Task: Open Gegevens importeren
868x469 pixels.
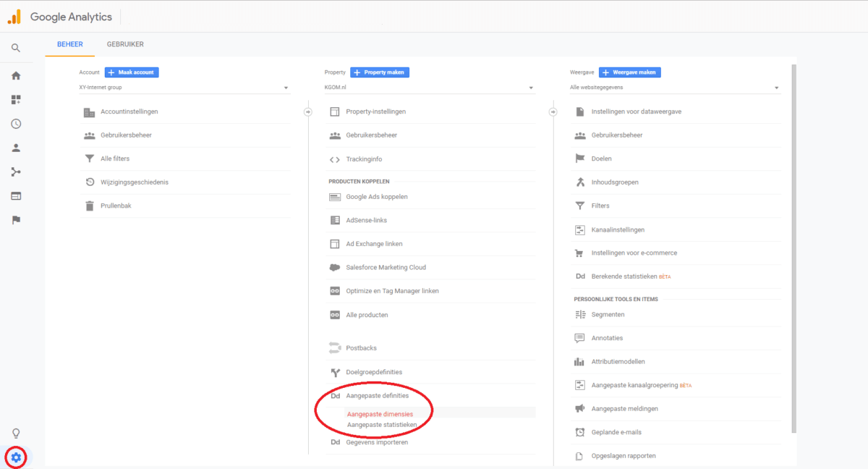Action: [376, 442]
